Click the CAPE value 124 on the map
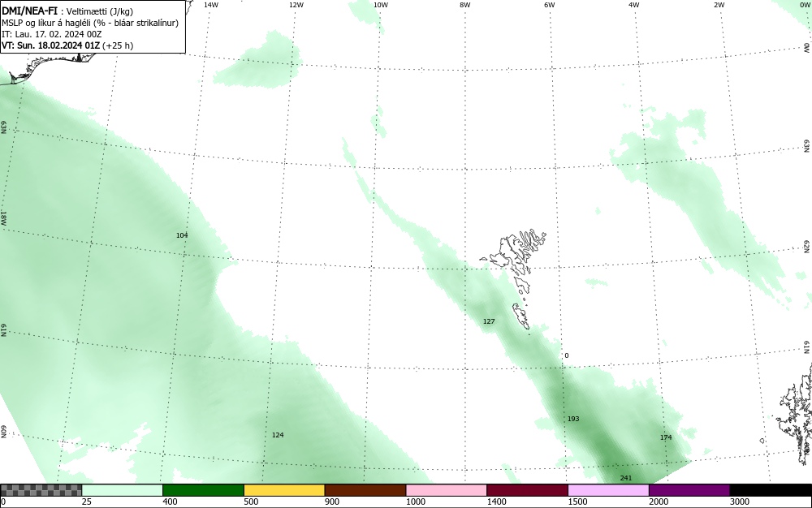 click(x=278, y=435)
